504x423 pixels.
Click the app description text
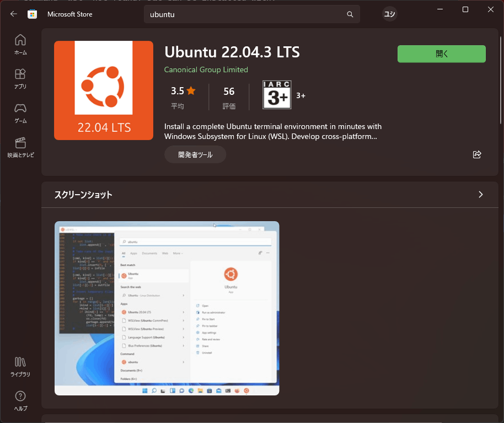point(273,131)
